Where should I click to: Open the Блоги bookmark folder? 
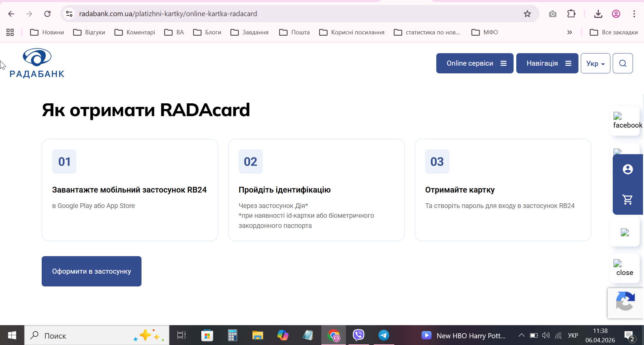tap(207, 32)
